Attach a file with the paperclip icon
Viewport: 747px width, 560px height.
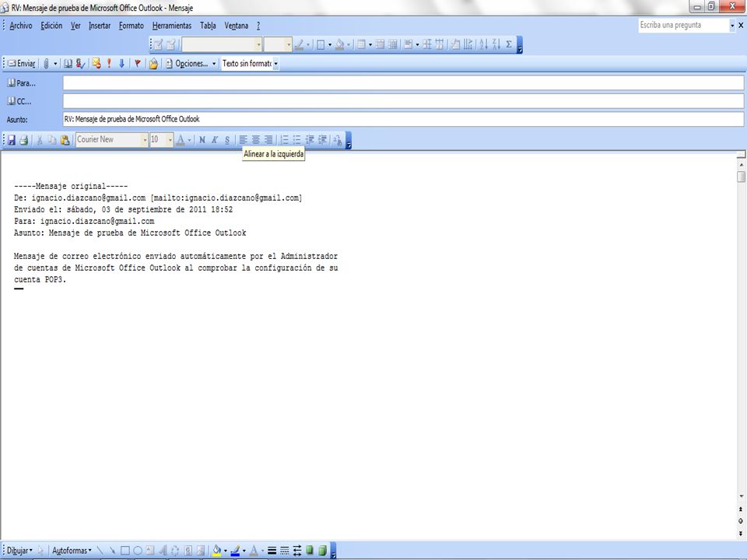coord(46,63)
